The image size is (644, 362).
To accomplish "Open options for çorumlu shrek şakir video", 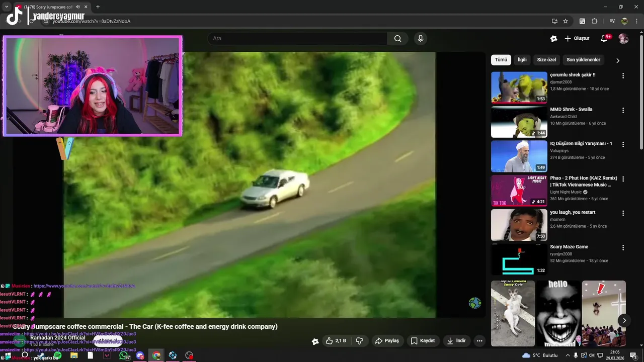I will click(x=623, y=76).
